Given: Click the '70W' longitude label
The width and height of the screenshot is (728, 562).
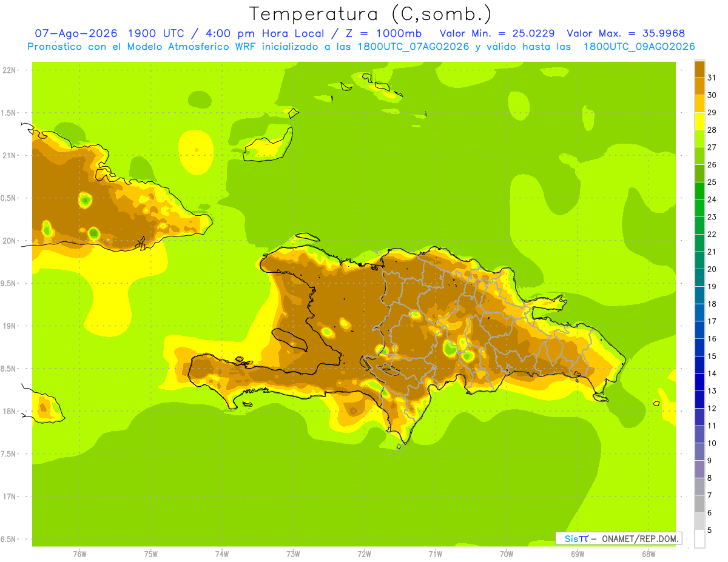Looking at the screenshot, I should (507, 554).
